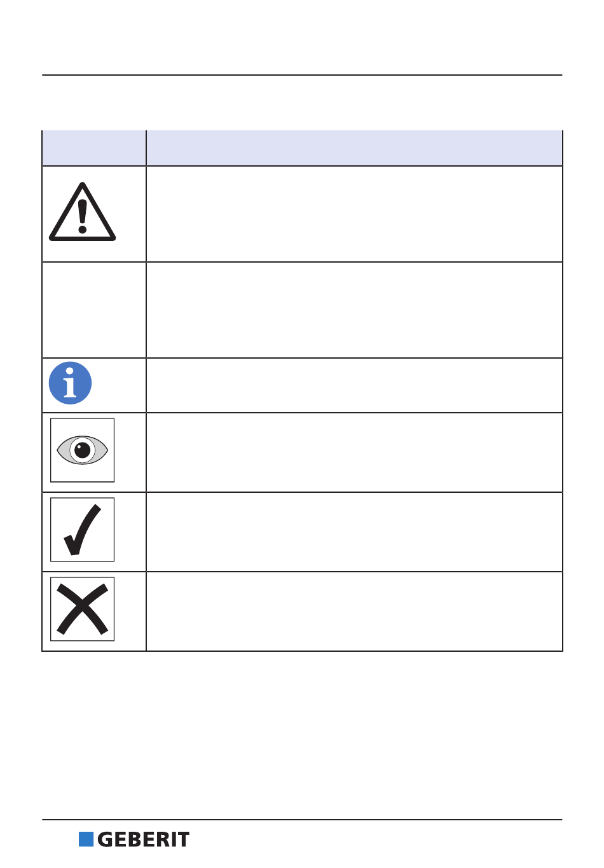Image resolution: width=604 pixels, height=868 pixels.
Task: Click the black pupil of the eye icon
Action: (82, 451)
